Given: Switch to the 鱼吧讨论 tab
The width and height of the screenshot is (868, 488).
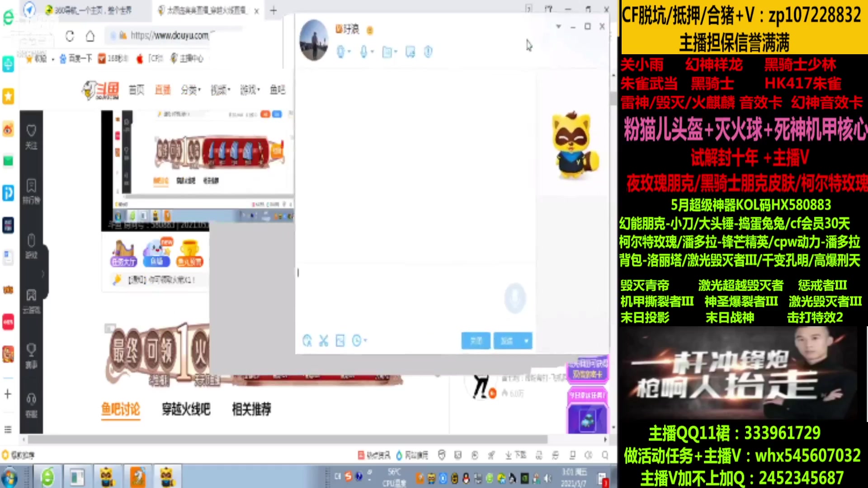Looking at the screenshot, I should pyautogui.click(x=120, y=409).
